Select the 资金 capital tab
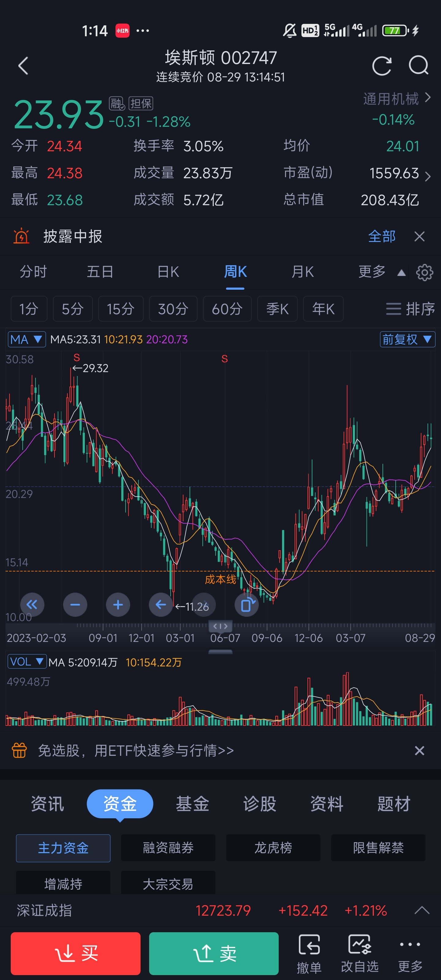Image resolution: width=441 pixels, height=980 pixels. point(120,804)
